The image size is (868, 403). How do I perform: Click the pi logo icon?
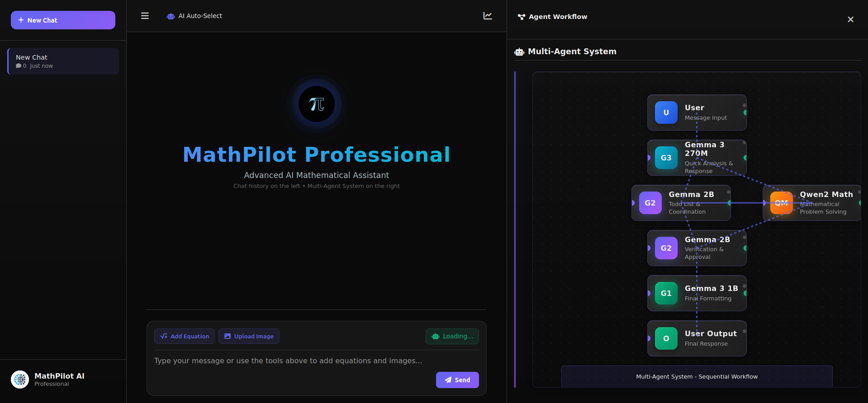317,104
